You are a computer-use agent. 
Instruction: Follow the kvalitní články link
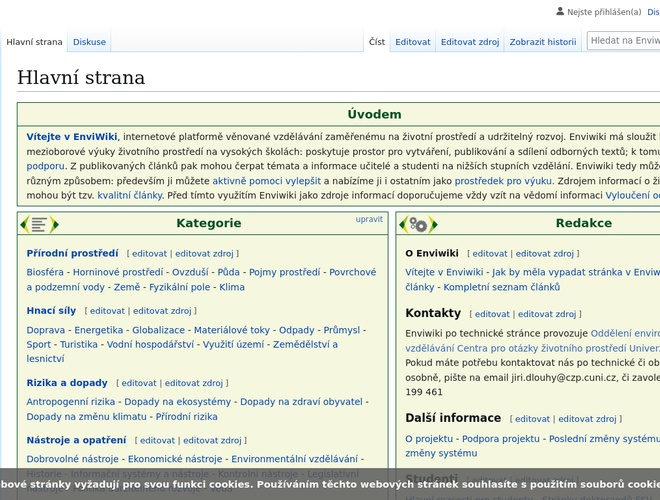129,195
